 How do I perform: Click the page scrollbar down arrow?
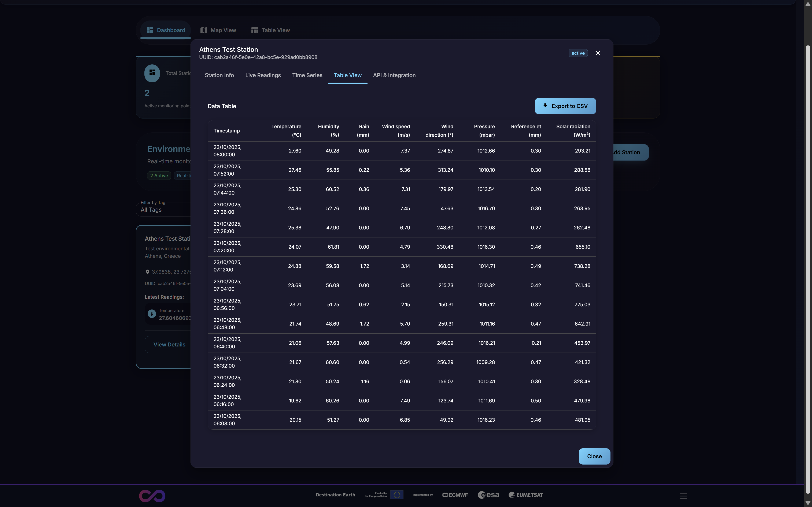808,503
